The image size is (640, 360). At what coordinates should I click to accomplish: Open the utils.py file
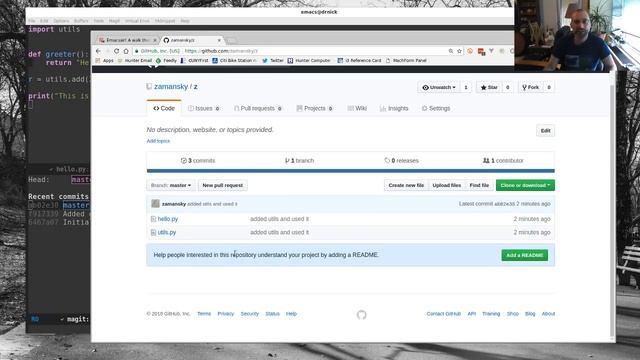[167, 233]
